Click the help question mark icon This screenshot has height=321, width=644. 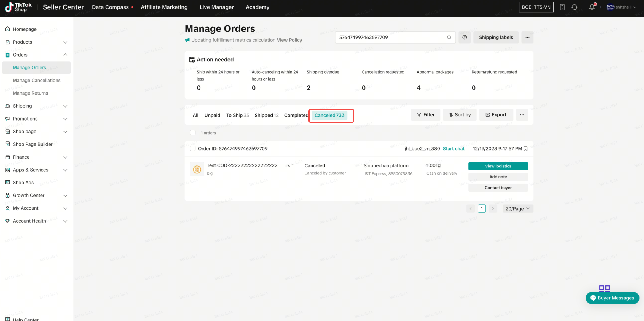pos(465,37)
